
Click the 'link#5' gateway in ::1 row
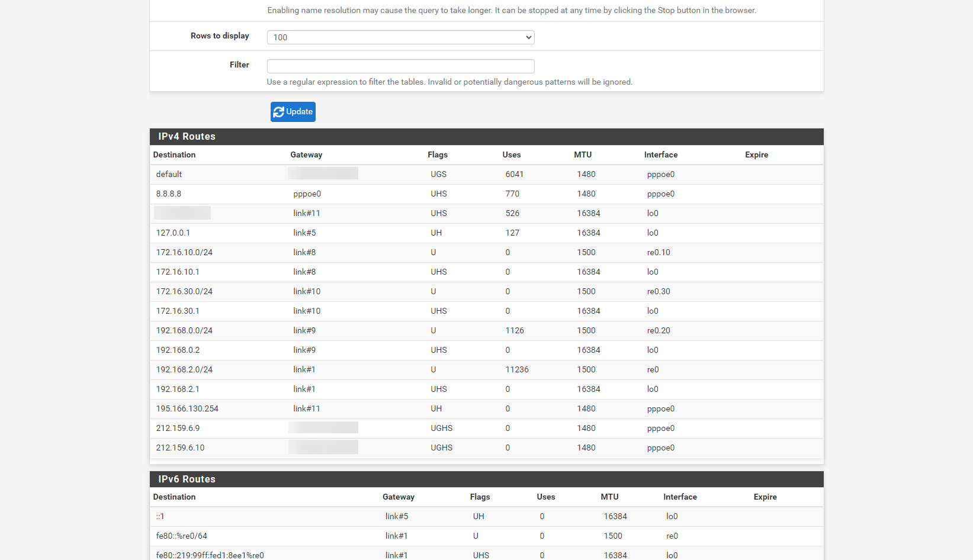coord(397,517)
